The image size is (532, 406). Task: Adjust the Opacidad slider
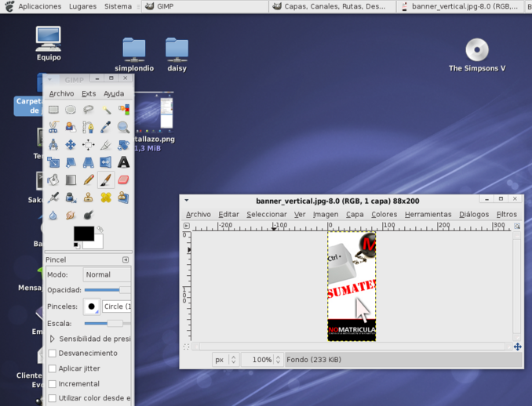pos(107,290)
